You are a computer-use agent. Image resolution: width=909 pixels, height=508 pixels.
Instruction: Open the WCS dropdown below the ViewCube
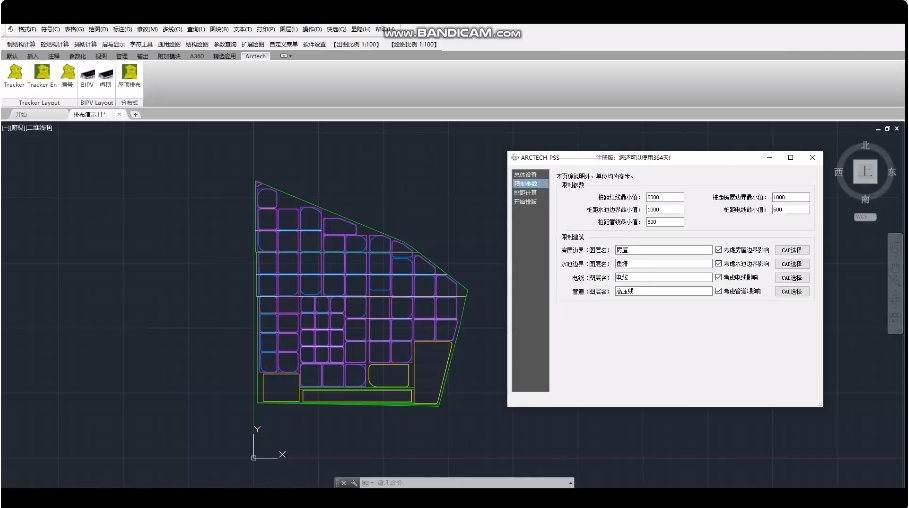pos(865,216)
